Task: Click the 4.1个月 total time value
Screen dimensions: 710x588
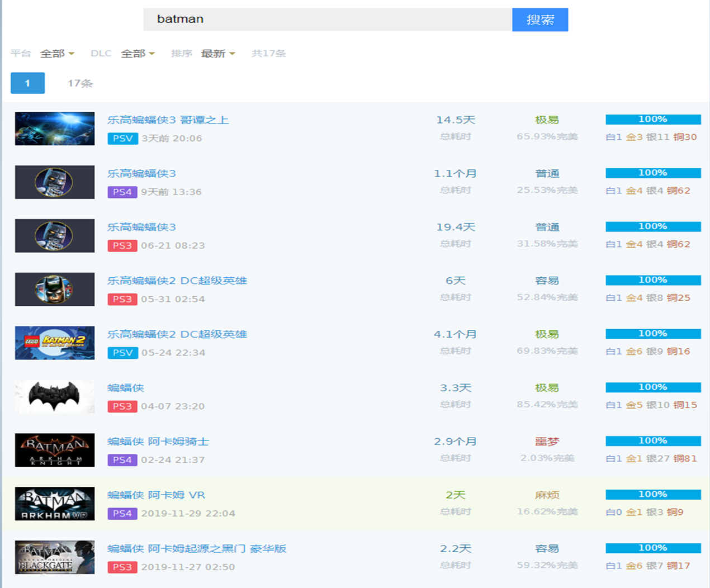Action: 456,335
